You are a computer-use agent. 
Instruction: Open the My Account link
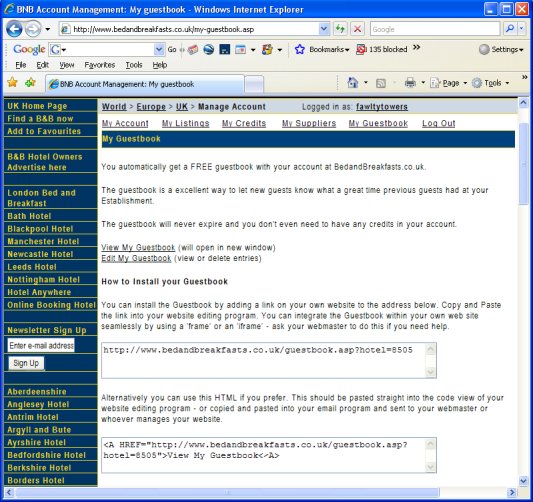(x=125, y=123)
